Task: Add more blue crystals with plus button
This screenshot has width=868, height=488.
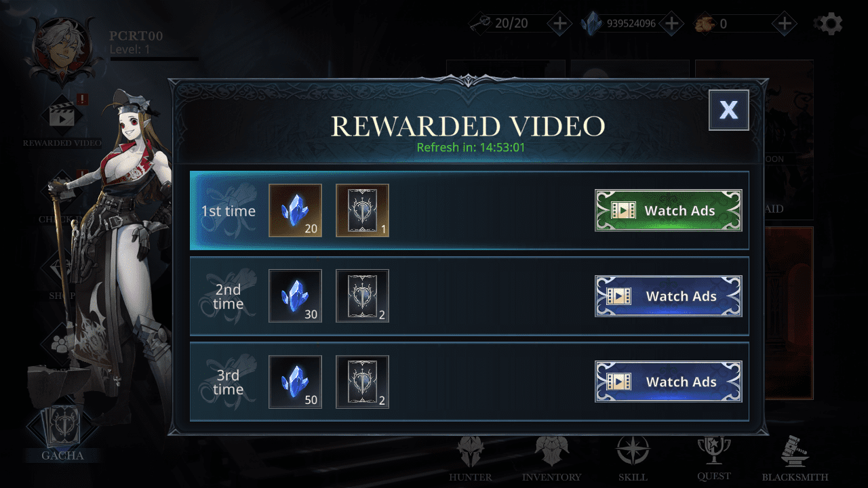Action: pos(671,24)
